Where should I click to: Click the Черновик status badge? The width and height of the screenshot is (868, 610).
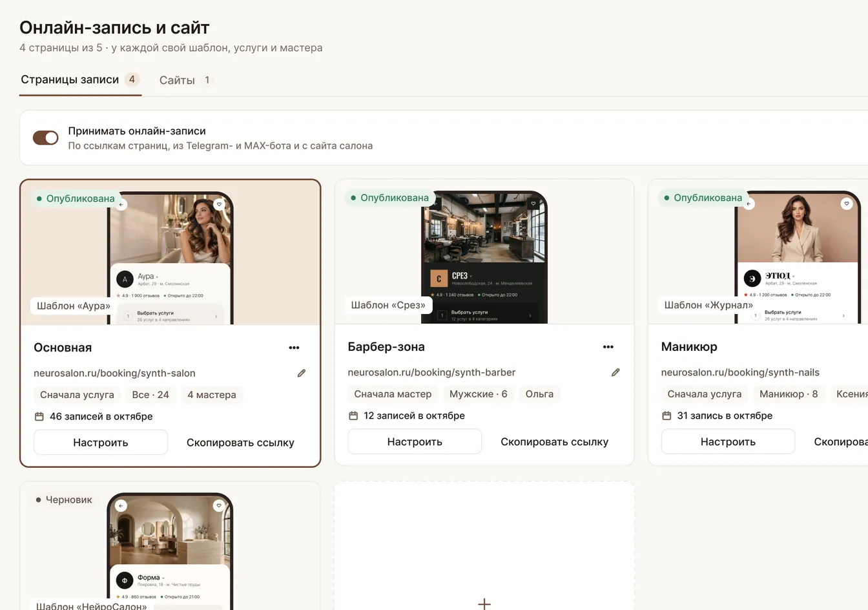tap(63, 500)
